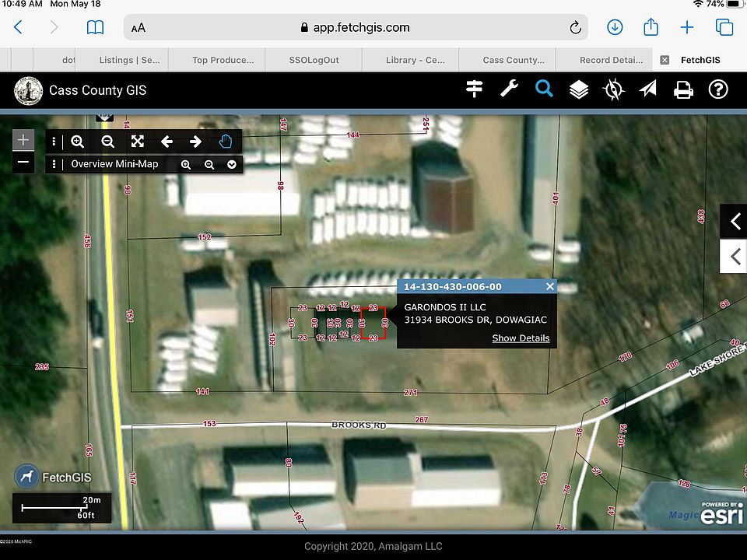Image resolution: width=747 pixels, height=560 pixels.
Task: Tap the AA reader text size button
Action: pyautogui.click(x=139, y=28)
